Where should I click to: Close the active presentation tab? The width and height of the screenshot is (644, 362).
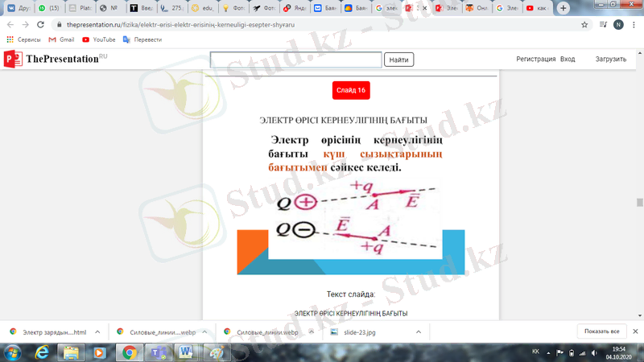tap(425, 8)
